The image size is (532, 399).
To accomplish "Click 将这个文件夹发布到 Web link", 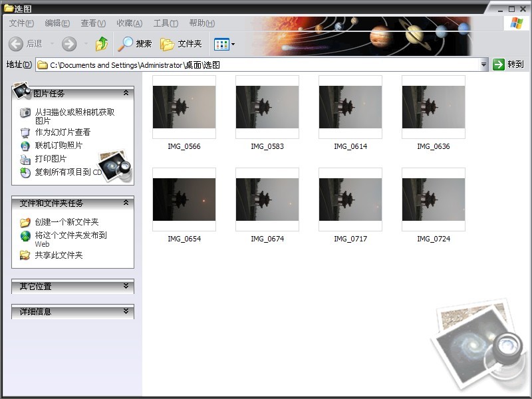I will 71,239.
